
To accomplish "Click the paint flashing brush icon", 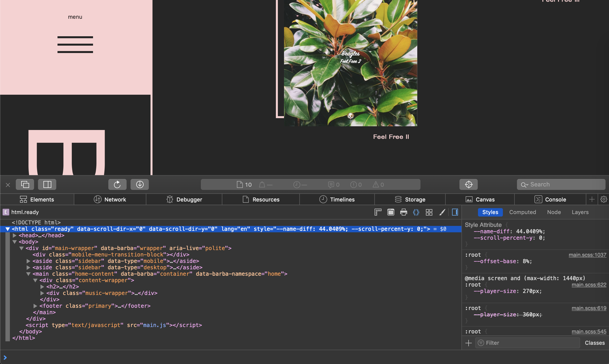I will tap(442, 212).
